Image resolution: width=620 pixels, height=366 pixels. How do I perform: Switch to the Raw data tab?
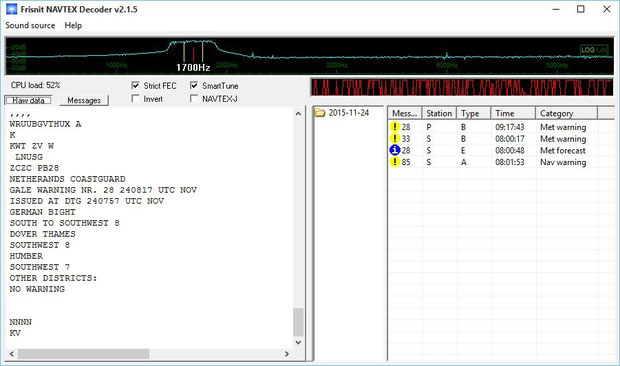[28, 100]
